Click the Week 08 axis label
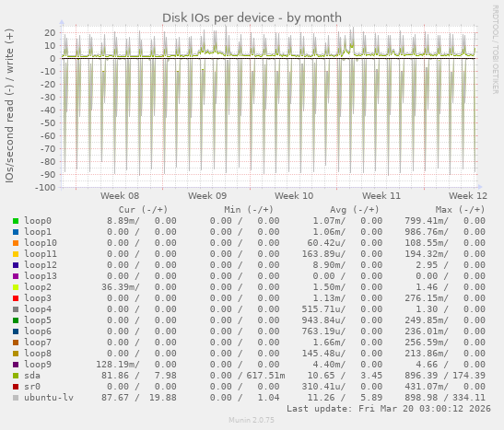Screen dimensions: 504x430 [120, 195]
